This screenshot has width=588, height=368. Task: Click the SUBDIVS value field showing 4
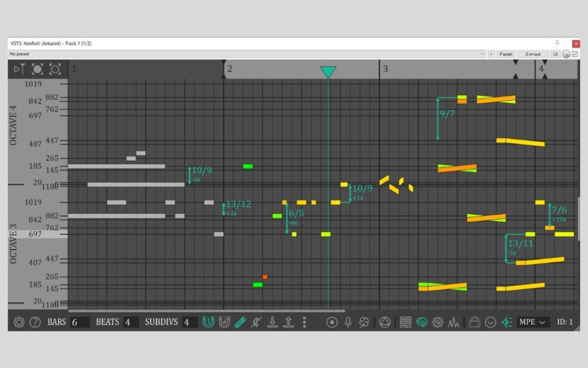pyautogui.click(x=190, y=322)
